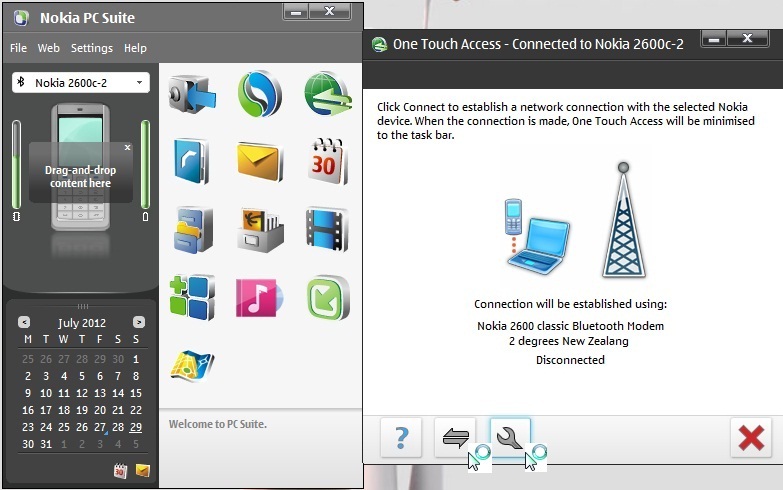The height and width of the screenshot is (490, 783).
Task: Open the Install applications icon
Action: coord(192,297)
